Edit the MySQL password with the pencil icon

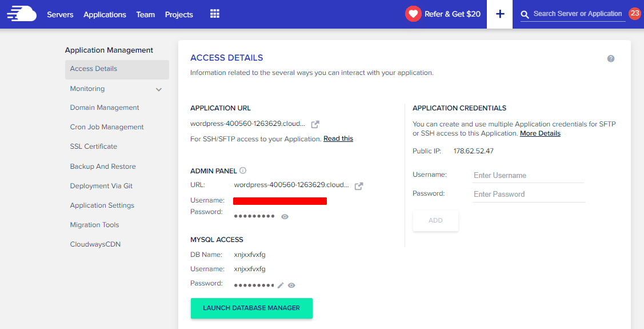(x=281, y=285)
